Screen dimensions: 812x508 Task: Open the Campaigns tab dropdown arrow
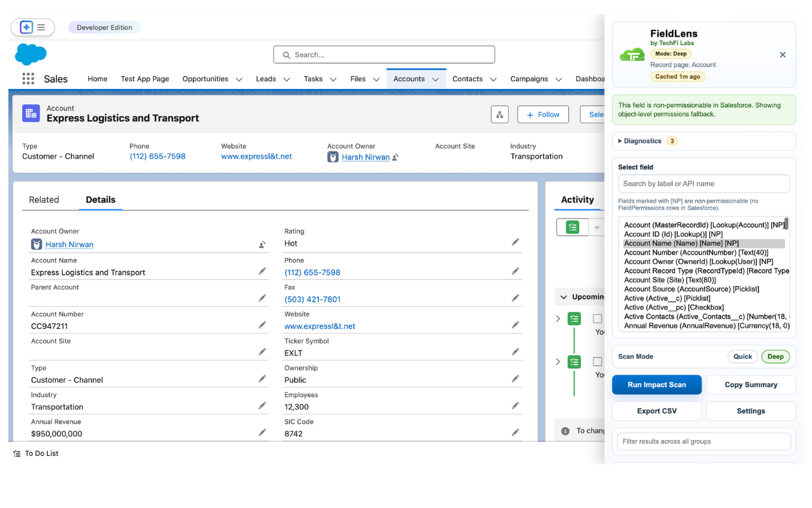pos(559,79)
